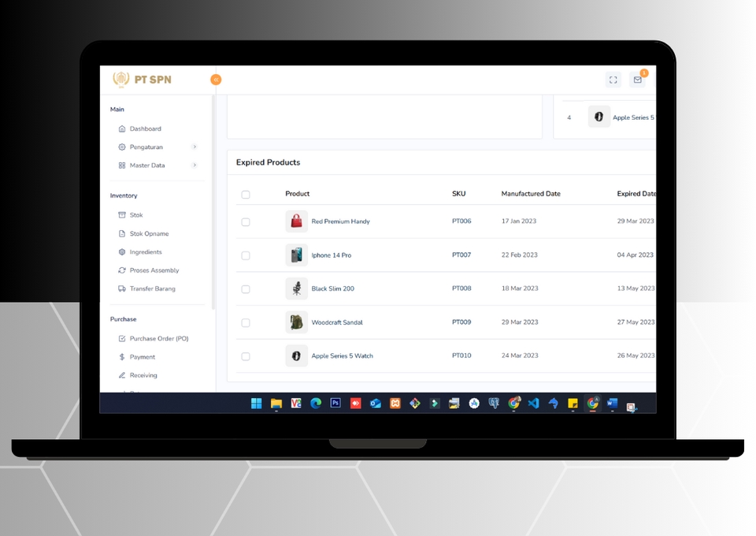Tick the select-all checkbox in table header
The image size is (756, 536).
tap(246, 195)
